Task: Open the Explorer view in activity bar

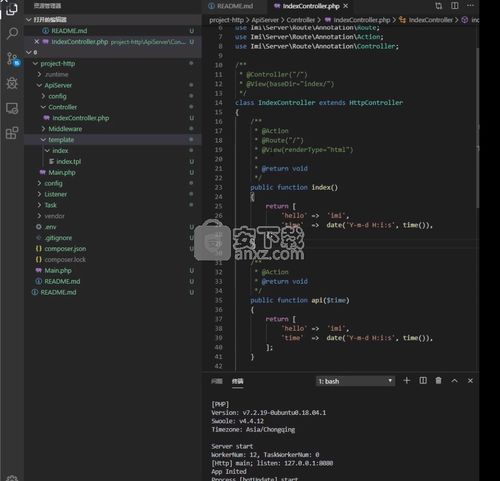Action: [x=12, y=10]
